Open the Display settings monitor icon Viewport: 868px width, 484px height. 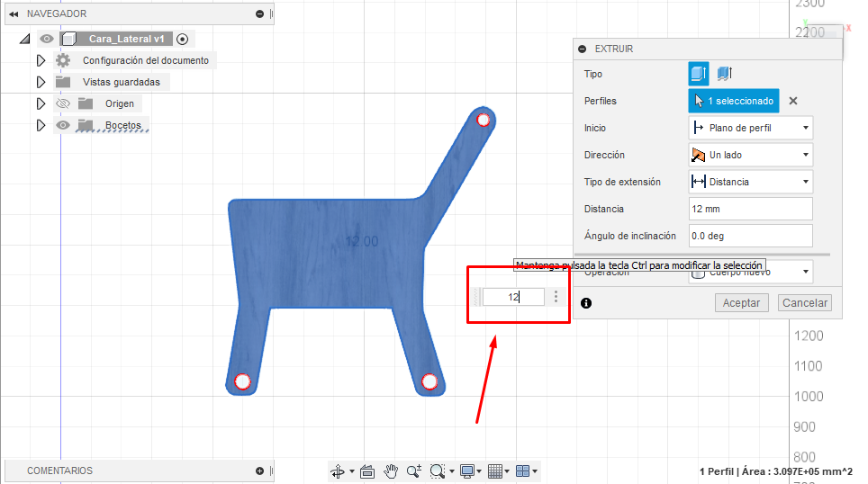click(467, 471)
